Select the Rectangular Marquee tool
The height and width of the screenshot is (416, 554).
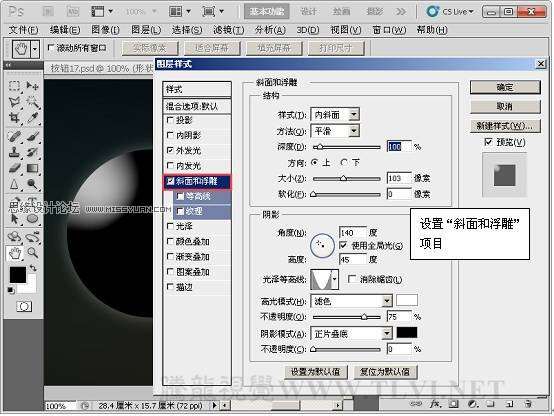[14, 86]
